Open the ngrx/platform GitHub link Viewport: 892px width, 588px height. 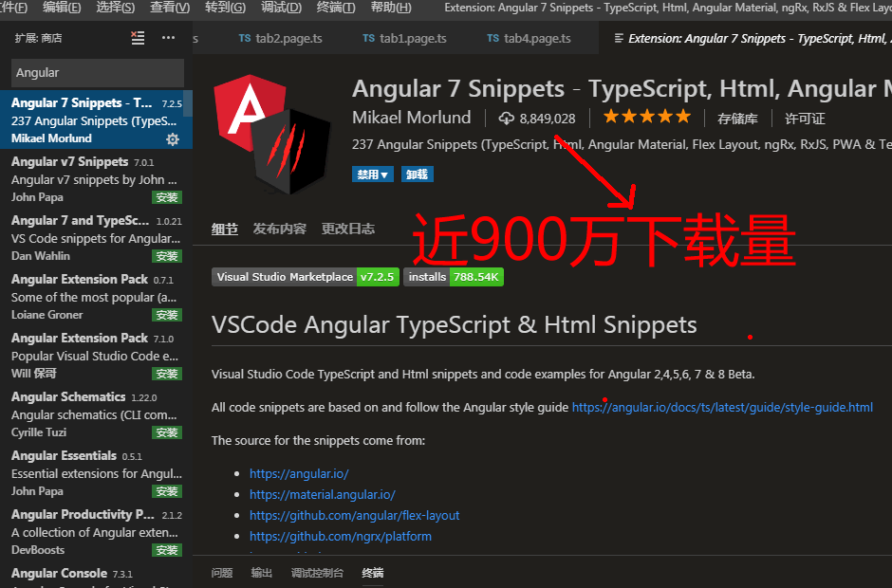340,536
